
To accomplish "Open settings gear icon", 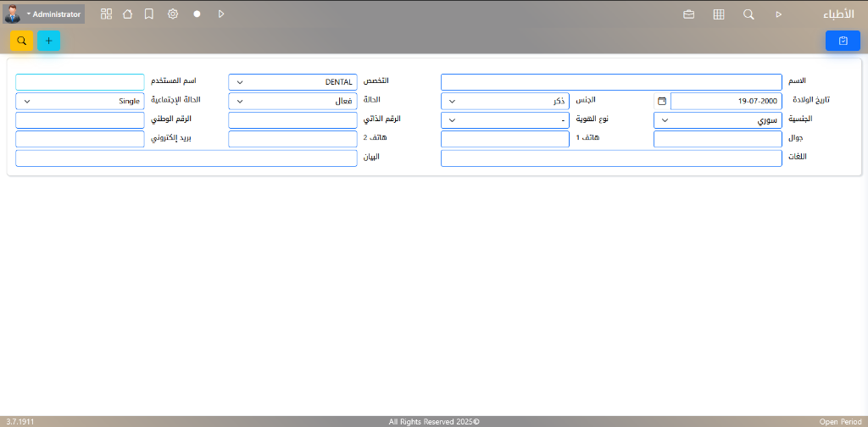I will (x=173, y=14).
